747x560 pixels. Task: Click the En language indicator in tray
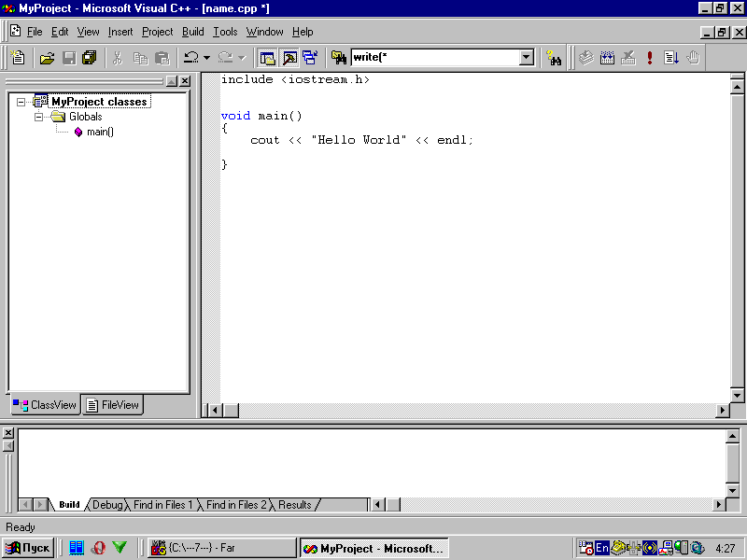point(602,548)
